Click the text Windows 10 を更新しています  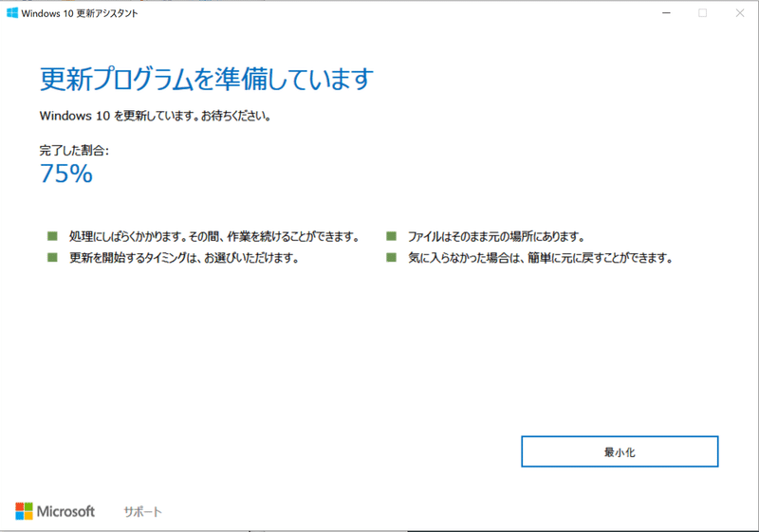click(x=118, y=116)
